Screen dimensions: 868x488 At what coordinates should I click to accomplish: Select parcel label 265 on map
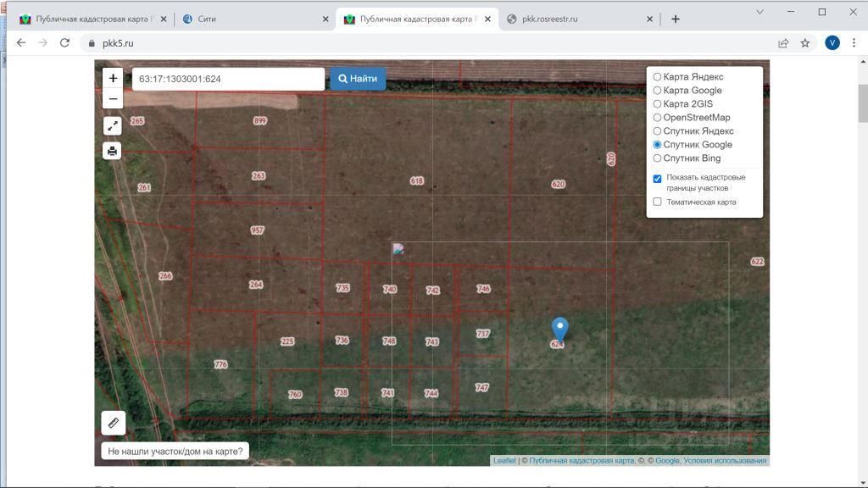137,120
